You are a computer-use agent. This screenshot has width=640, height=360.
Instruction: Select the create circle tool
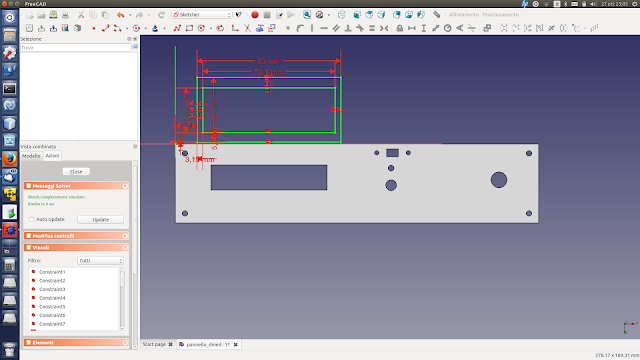pos(137,28)
